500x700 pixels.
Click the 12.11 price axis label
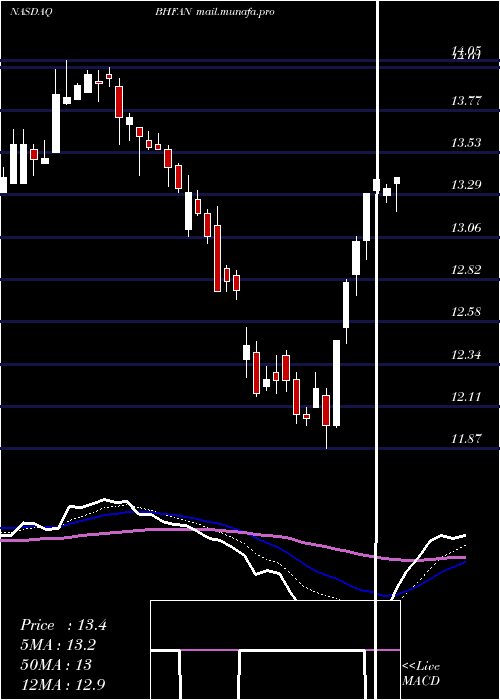point(466,397)
